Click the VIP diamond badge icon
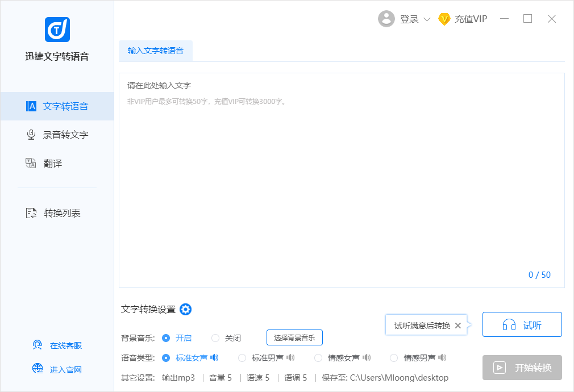The width and height of the screenshot is (574, 392). (x=444, y=19)
